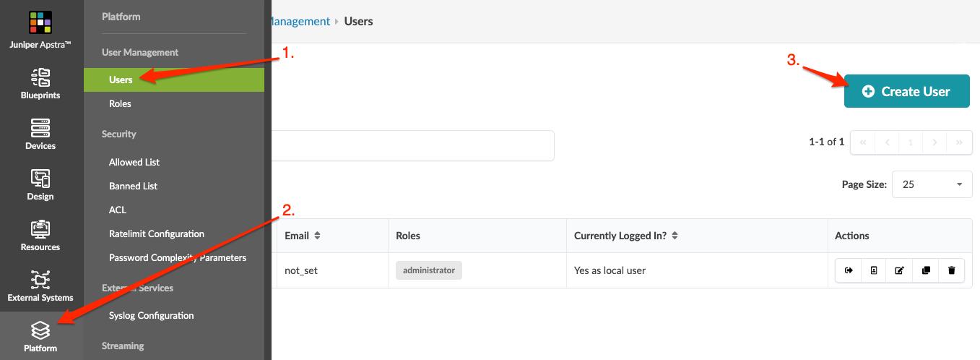The width and height of the screenshot is (980, 360).
Task: Delete the user with trash icon
Action: point(951,270)
